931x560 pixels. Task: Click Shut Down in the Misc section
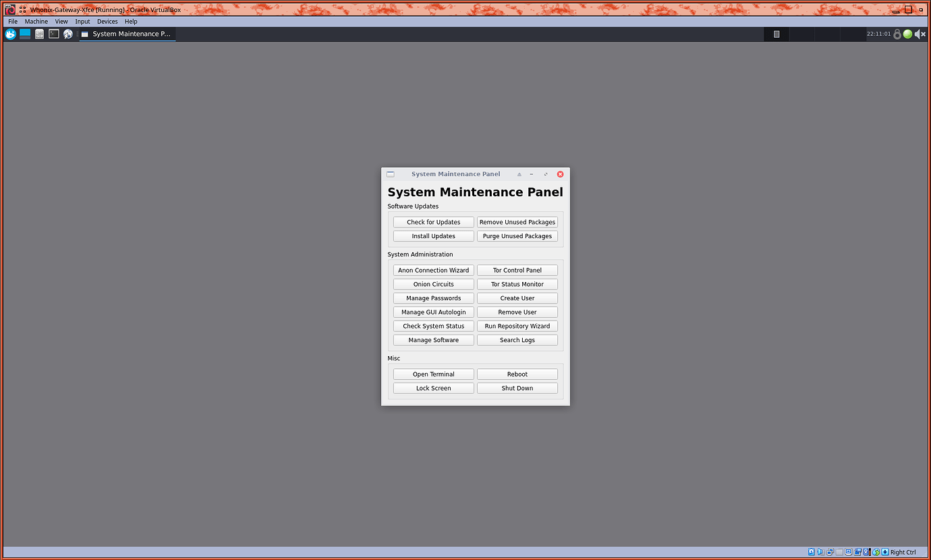[517, 387]
